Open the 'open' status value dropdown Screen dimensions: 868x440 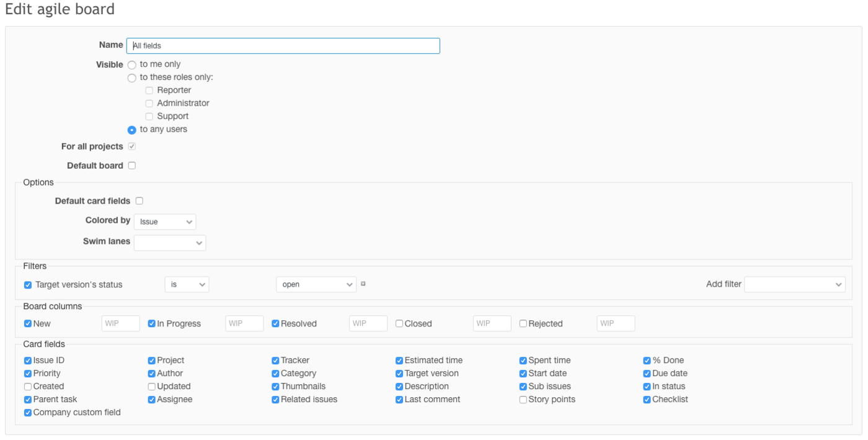(316, 284)
